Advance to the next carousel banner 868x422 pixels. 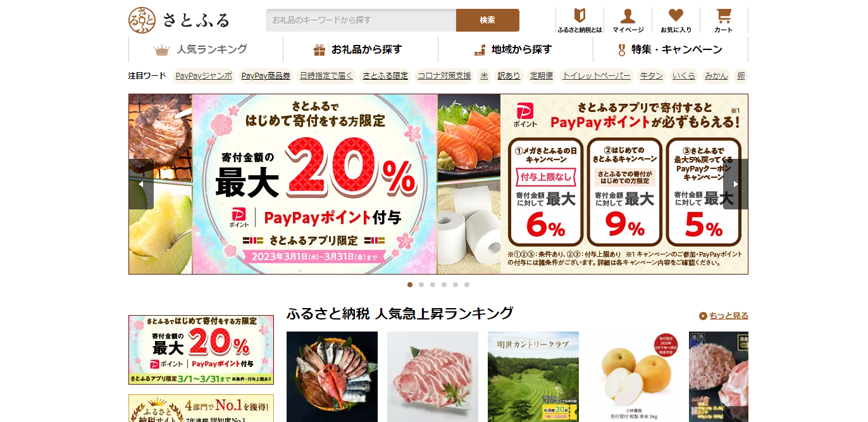click(x=735, y=184)
